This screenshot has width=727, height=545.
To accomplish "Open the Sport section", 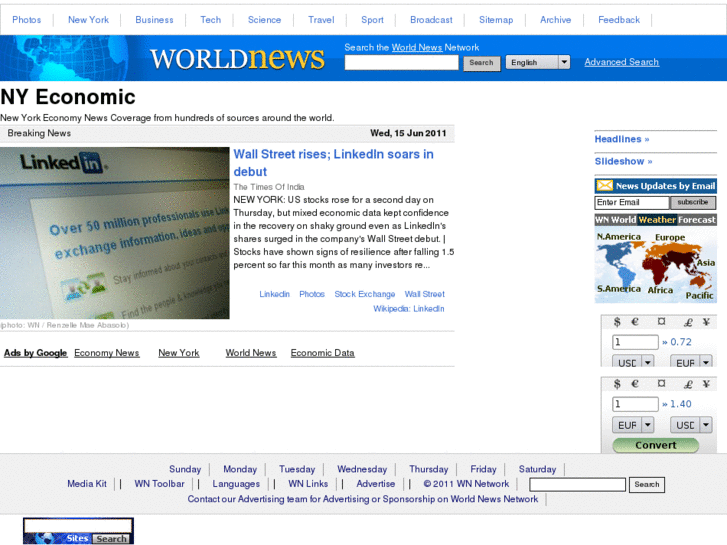I will point(372,20).
